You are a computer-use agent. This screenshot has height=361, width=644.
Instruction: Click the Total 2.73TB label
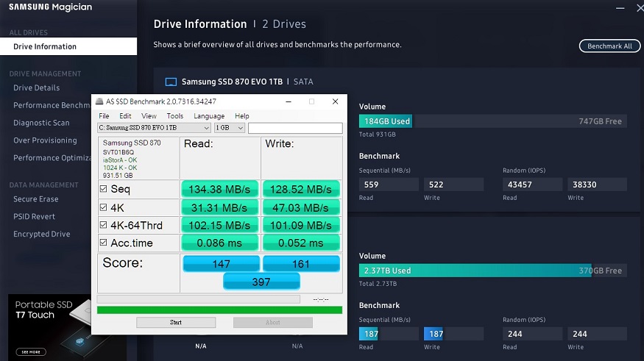(378, 284)
